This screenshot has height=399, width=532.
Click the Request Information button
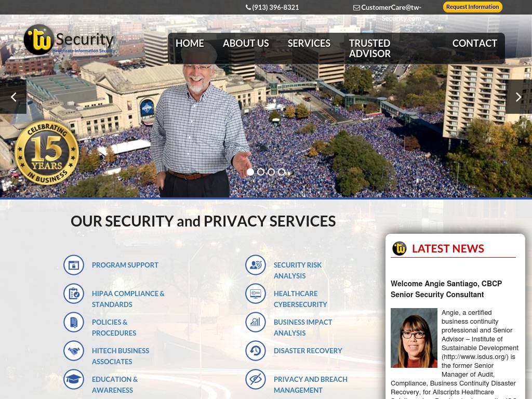pyautogui.click(x=472, y=7)
